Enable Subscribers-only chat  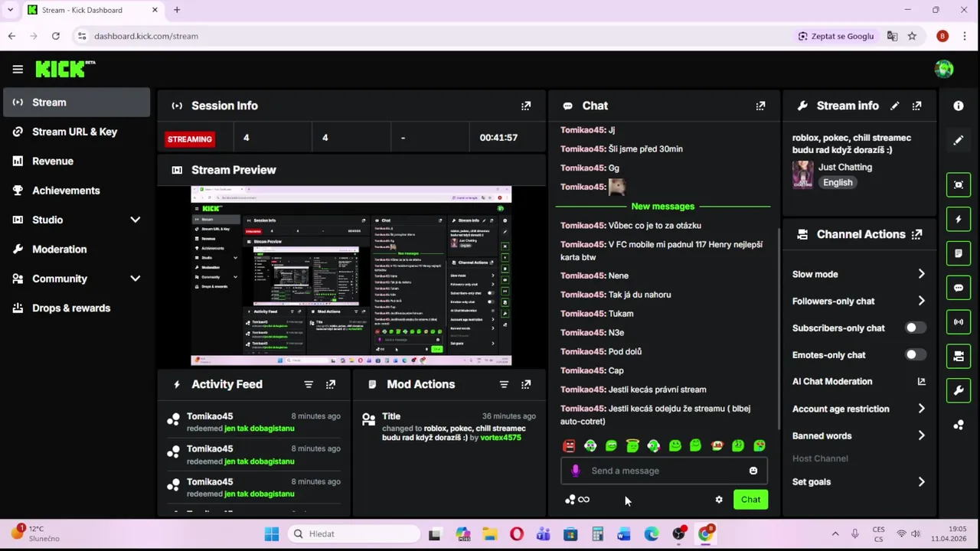click(x=915, y=328)
